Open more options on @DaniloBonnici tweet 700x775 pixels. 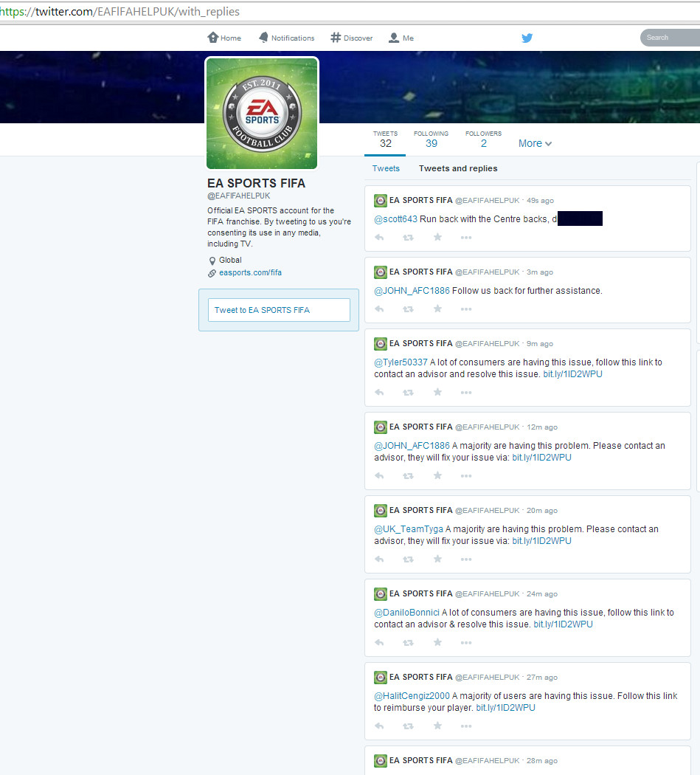pyautogui.click(x=466, y=644)
